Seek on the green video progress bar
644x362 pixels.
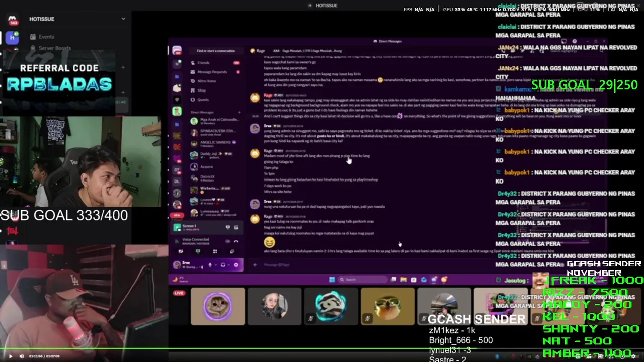(322, 349)
